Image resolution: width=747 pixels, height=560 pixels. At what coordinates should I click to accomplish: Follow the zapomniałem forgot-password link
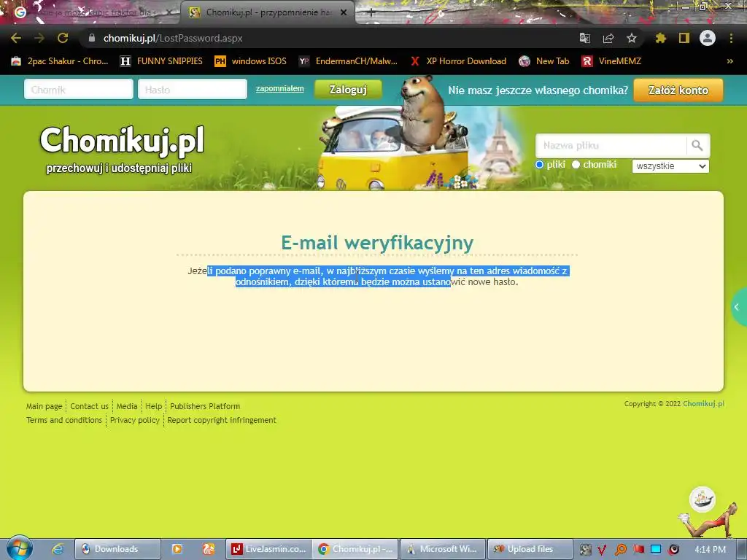click(x=279, y=88)
